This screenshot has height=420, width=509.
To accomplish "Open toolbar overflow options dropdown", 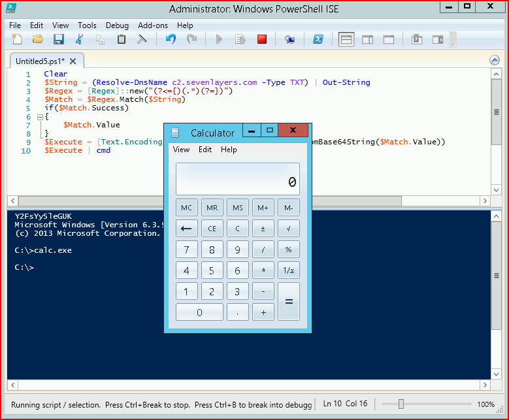I will tap(453, 40).
